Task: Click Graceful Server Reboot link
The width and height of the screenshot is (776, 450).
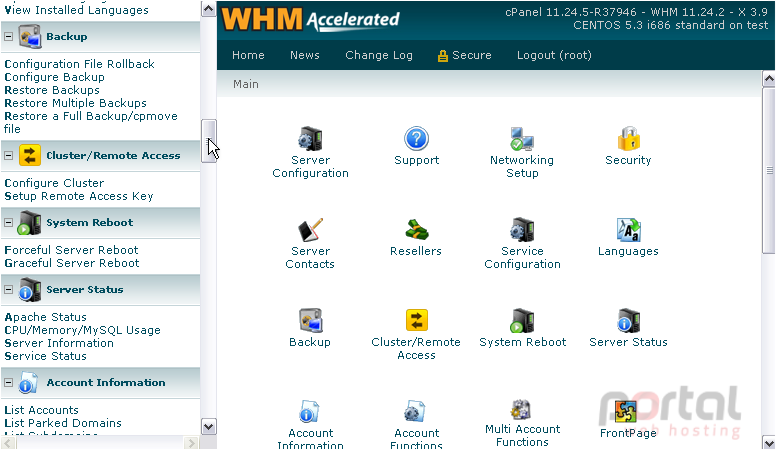Action: pyautogui.click(x=72, y=263)
